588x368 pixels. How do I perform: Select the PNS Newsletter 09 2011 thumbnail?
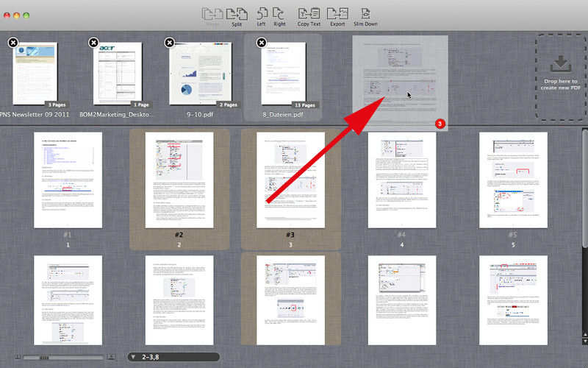35,74
